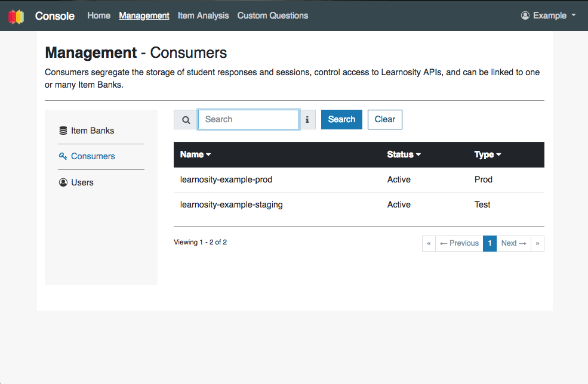Screen dimensions: 588x384
Task: Click the Viewing 1 - 2 of 2 text
Action: 200,242
